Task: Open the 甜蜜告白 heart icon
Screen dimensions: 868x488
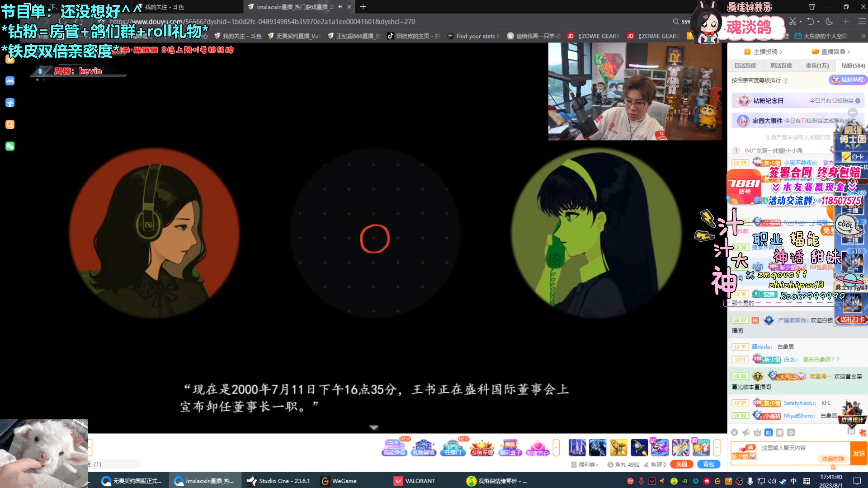Action: click(538, 447)
